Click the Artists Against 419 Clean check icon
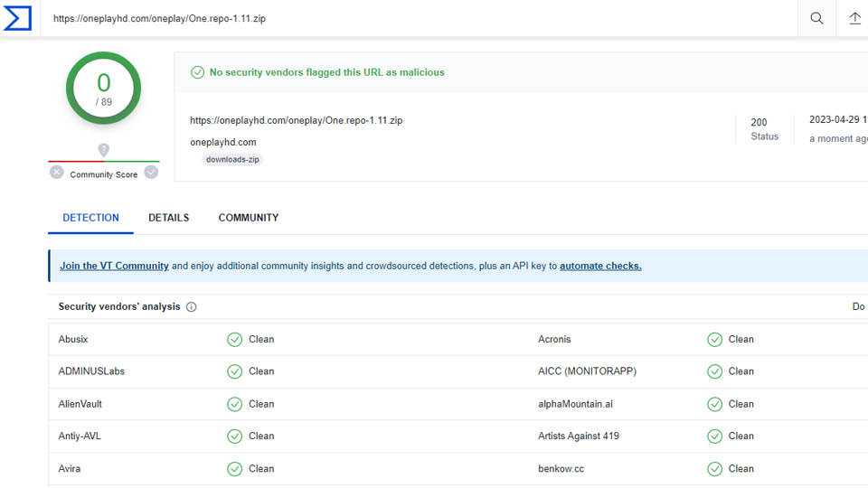This screenshot has height=488, width=868. 714,436
